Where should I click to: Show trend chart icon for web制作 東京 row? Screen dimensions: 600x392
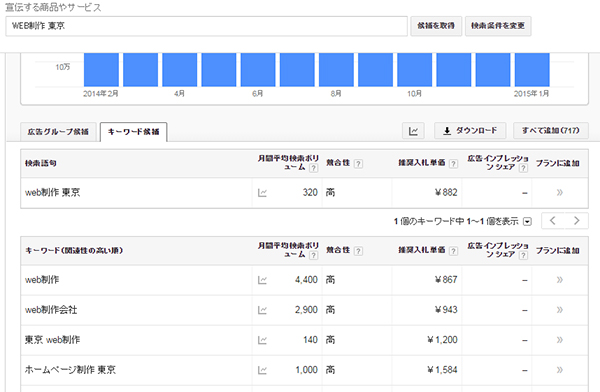point(262,193)
